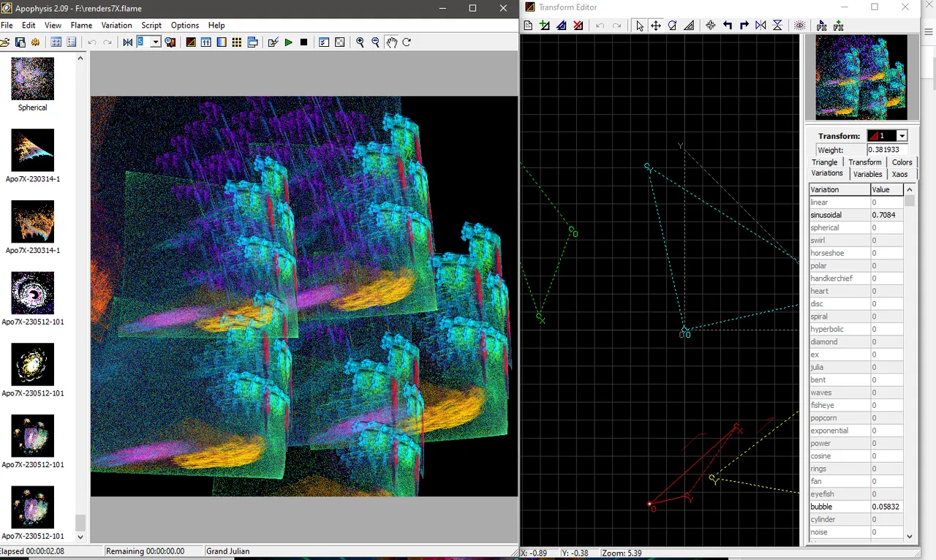This screenshot has height=560, width=936.
Task: Stop script with black square button
Action: tap(303, 42)
